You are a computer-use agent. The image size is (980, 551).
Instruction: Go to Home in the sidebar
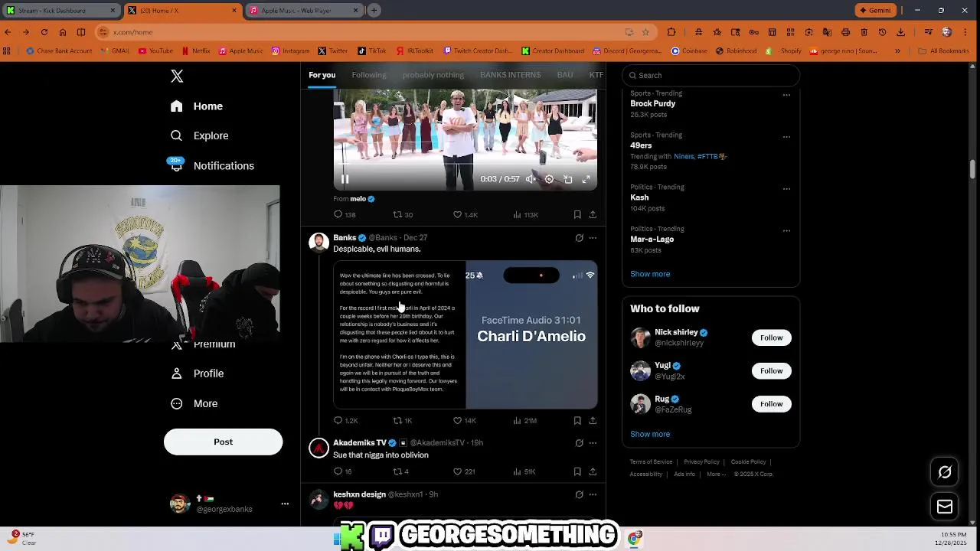tap(197, 106)
